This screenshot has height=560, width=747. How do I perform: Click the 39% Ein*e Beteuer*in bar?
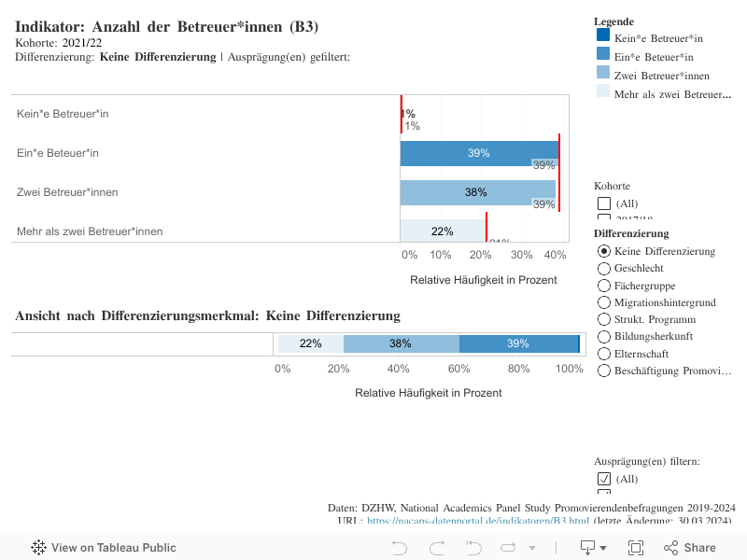point(478,153)
